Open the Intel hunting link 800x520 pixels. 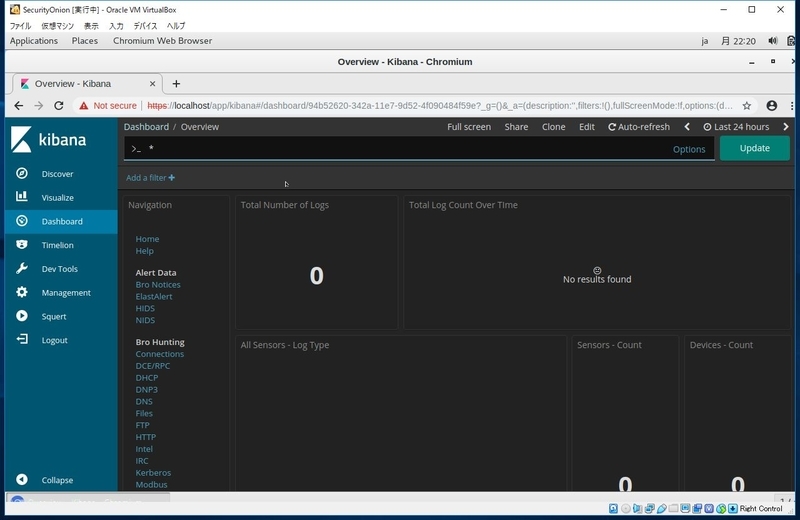pyautogui.click(x=144, y=449)
